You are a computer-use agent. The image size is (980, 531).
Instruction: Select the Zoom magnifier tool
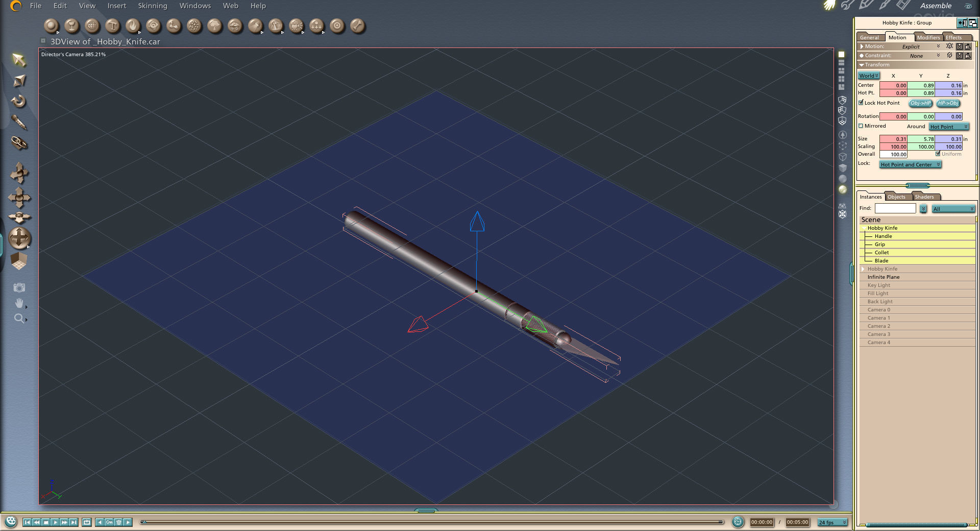tap(19, 319)
